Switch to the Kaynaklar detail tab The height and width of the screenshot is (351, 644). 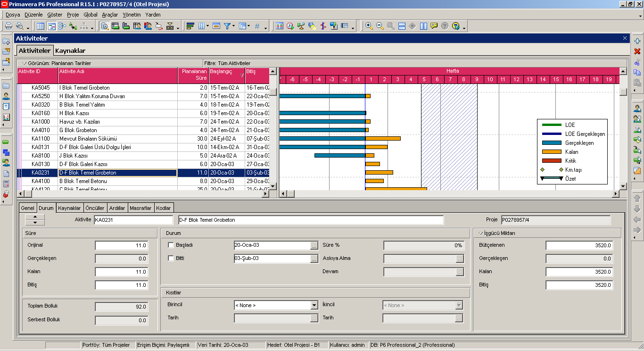tap(69, 208)
